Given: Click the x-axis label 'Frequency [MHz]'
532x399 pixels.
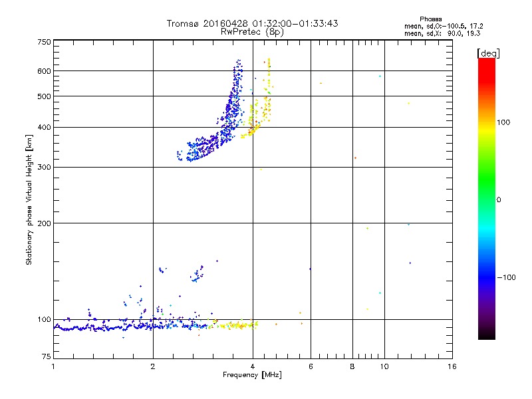Looking at the screenshot, I should [x=252, y=375].
